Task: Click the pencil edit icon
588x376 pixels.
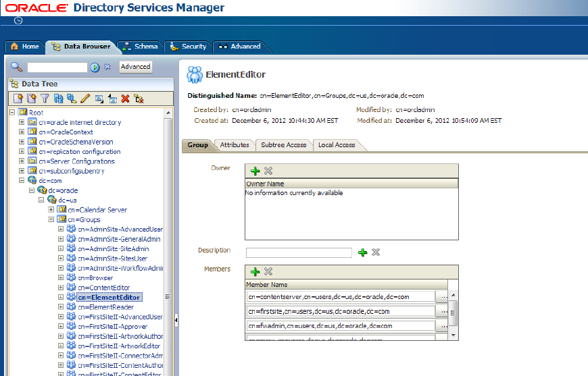Action: click(x=85, y=99)
